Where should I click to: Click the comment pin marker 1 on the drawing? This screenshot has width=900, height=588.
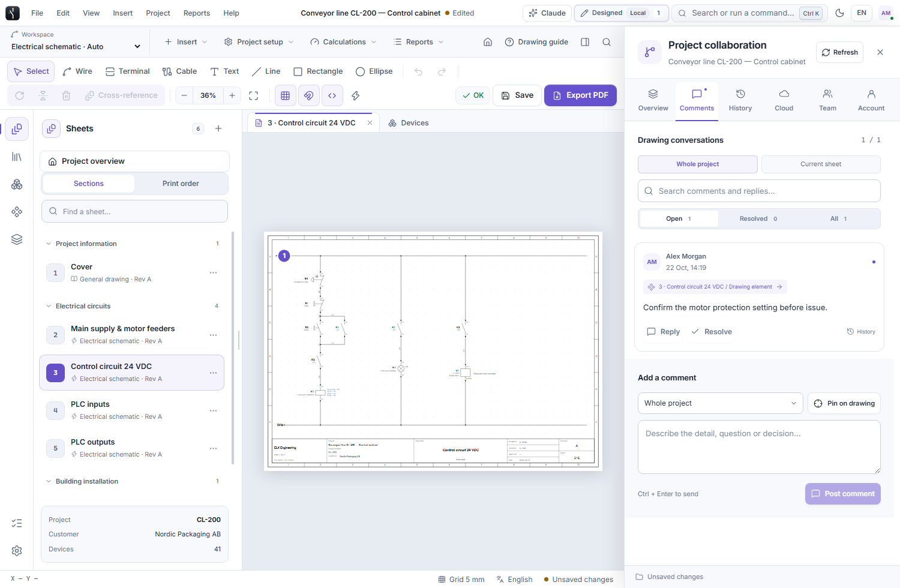(x=284, y=256)
